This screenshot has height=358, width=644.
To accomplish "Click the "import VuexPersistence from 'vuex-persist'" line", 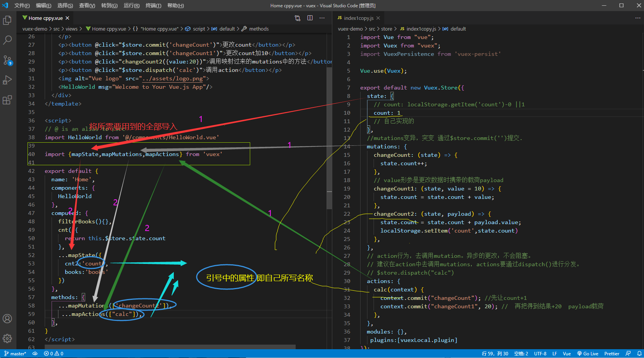I will click(430, 54).
